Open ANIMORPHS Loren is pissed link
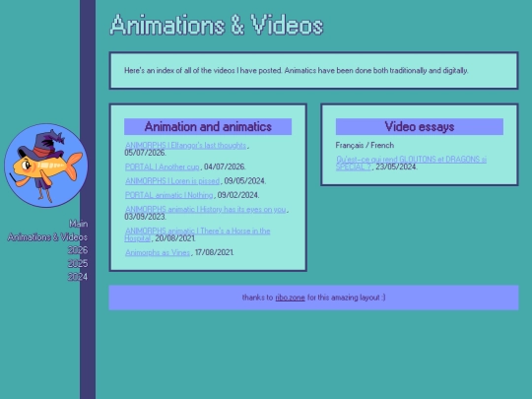The image size is (532, 399). pyautogui.click(x=172, y=181)
